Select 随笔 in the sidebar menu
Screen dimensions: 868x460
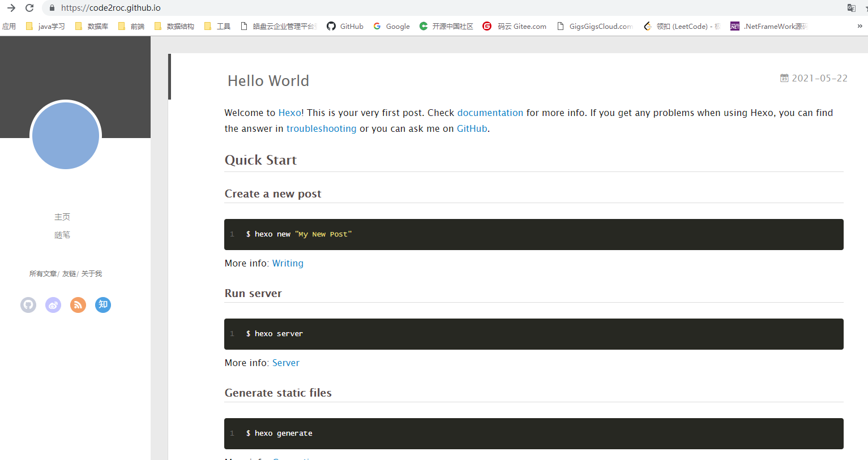pos(62,235)
